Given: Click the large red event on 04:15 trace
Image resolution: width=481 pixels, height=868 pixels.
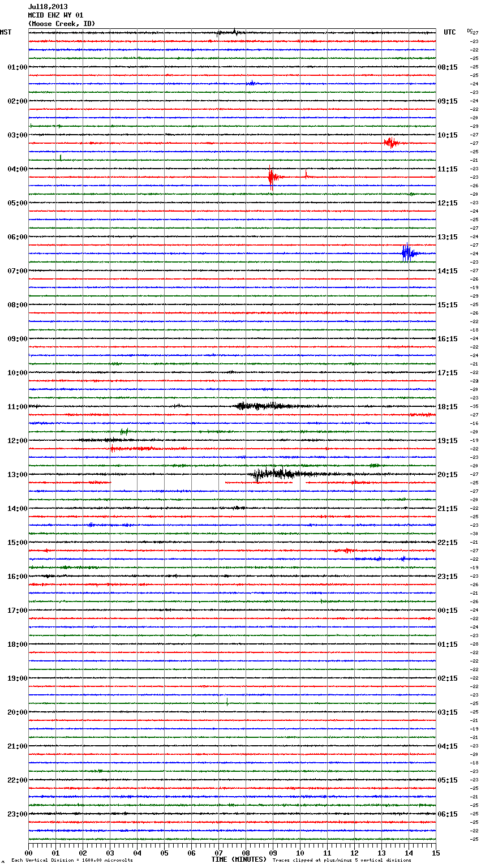Looking at the screenshot, I should (x=273, y=177).
